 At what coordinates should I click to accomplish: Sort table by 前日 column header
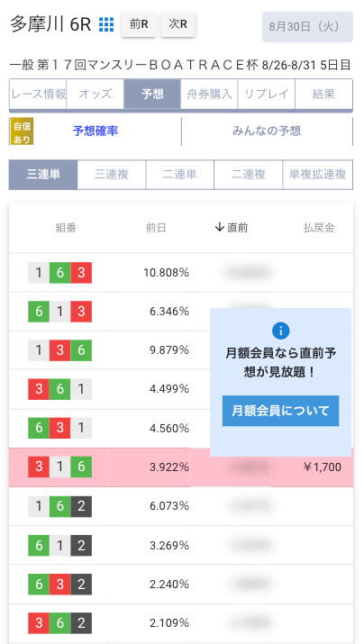pos(156,228)
